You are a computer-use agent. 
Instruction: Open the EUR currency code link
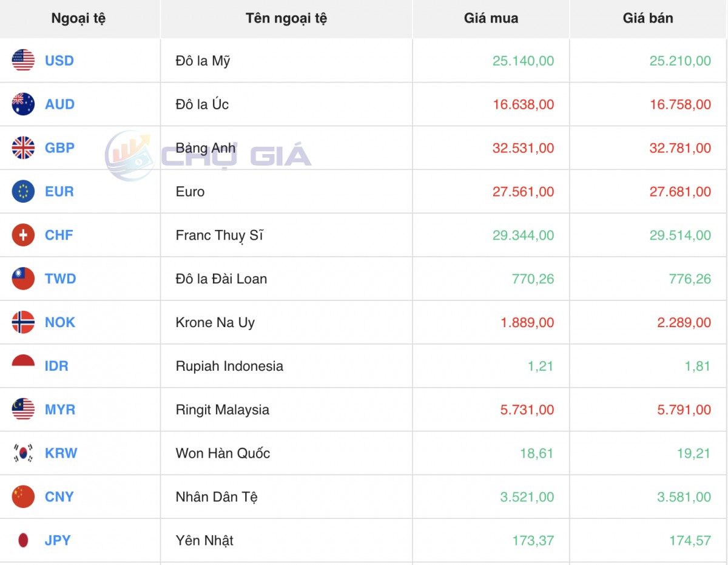[59, 192]
